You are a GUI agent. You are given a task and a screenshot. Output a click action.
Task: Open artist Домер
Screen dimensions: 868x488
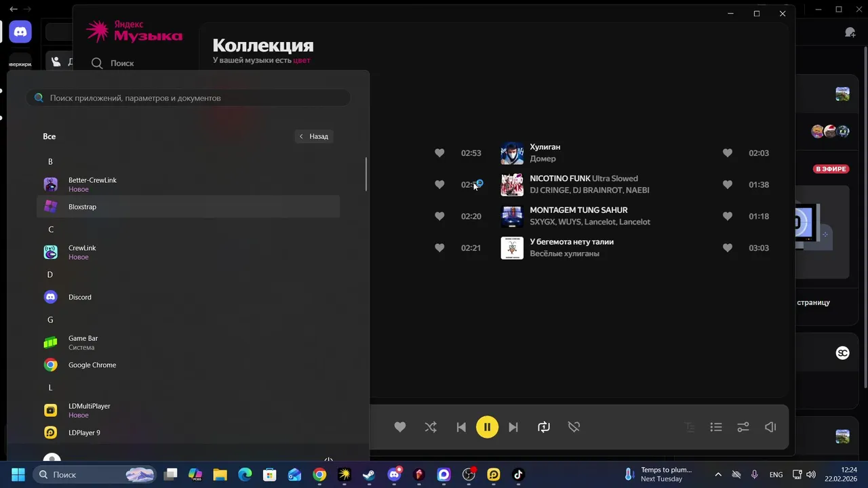(x=542, y=159)
